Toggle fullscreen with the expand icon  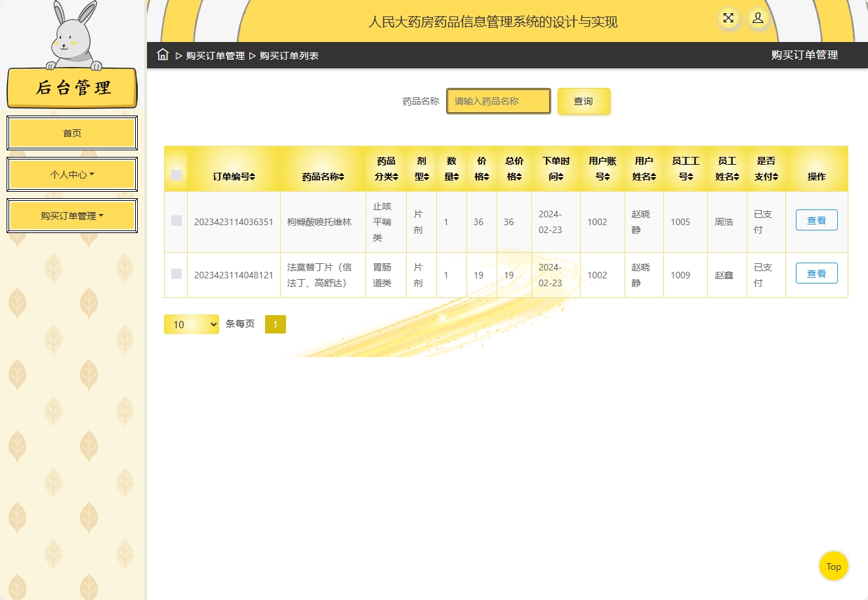click(x=728, y=18)
